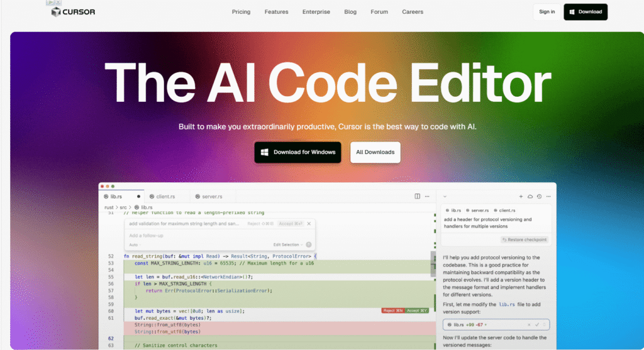This screenshot has height=350, width=644.
Task: Open the Forum nav link
Action: point(379,12)
